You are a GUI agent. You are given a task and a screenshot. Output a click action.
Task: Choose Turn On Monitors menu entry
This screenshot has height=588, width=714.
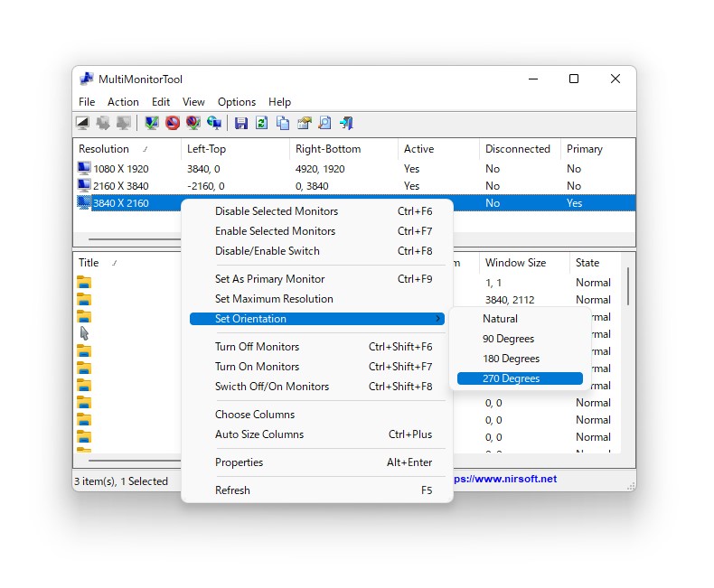pos(317,367)
